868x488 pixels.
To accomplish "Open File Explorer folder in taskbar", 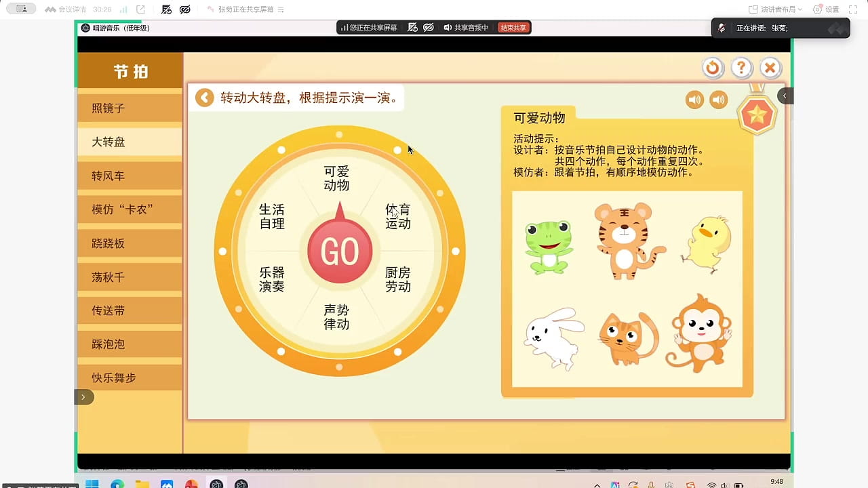I will point(142,485).
